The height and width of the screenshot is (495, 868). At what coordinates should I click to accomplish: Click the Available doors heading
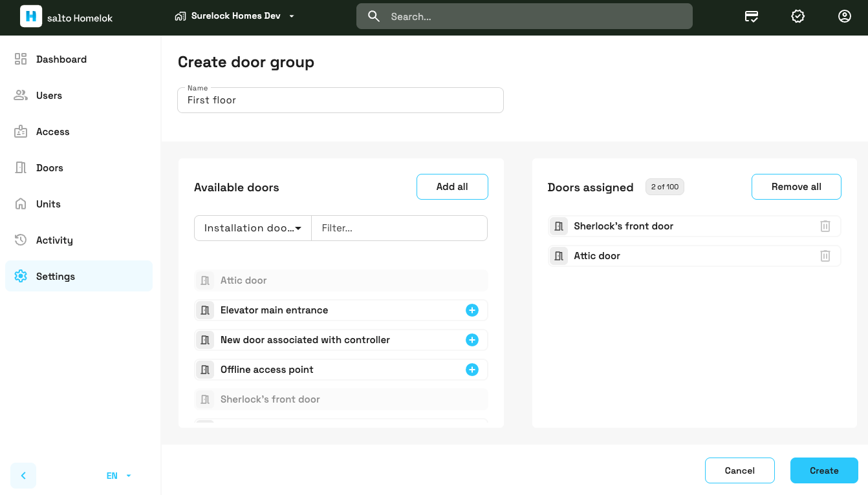coord(237,187)
